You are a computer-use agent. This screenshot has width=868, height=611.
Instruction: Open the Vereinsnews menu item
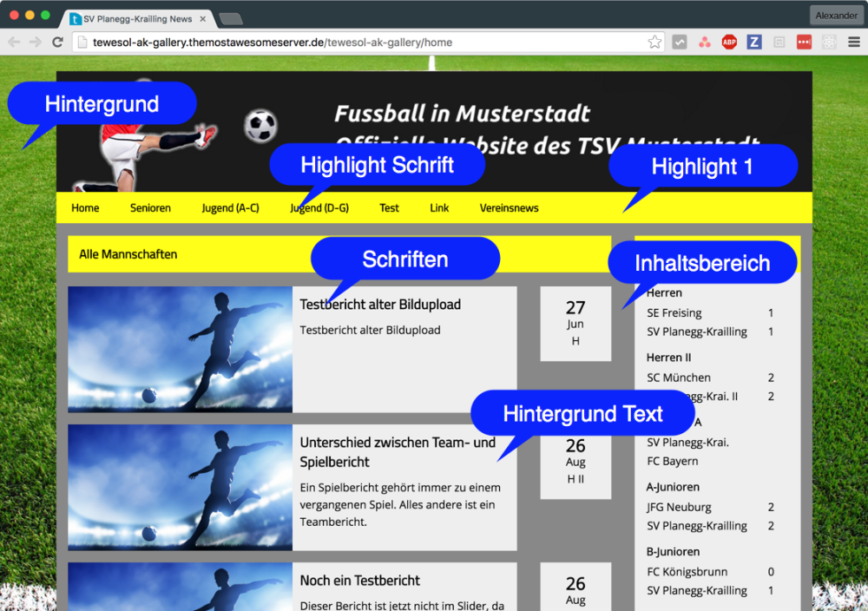tap(510, 208)
